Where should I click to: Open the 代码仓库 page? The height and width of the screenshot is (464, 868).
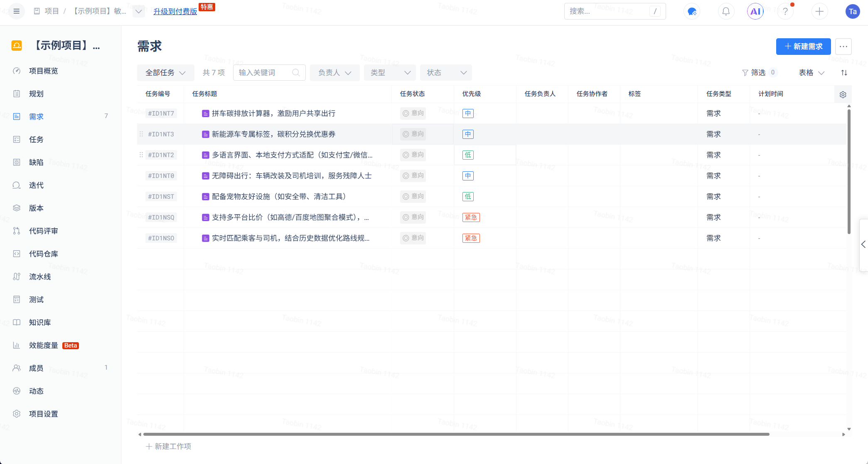tap(43, 254)
